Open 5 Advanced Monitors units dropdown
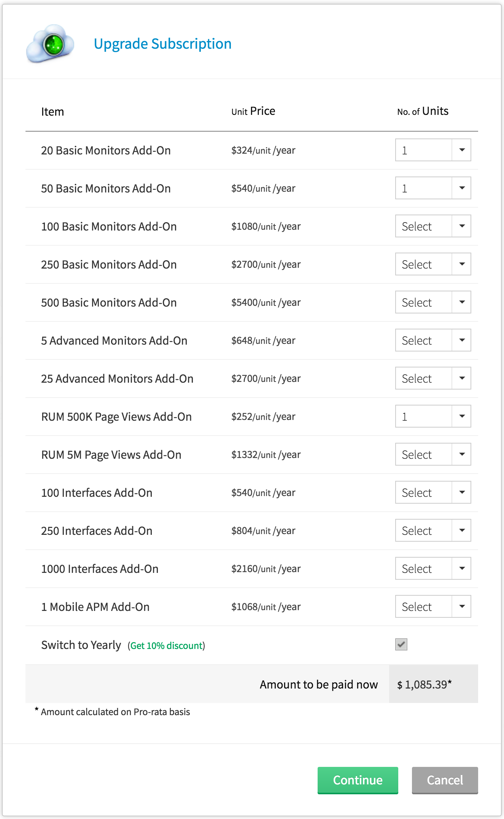Screen dimensions: 504x819 [x=433, y=340]
